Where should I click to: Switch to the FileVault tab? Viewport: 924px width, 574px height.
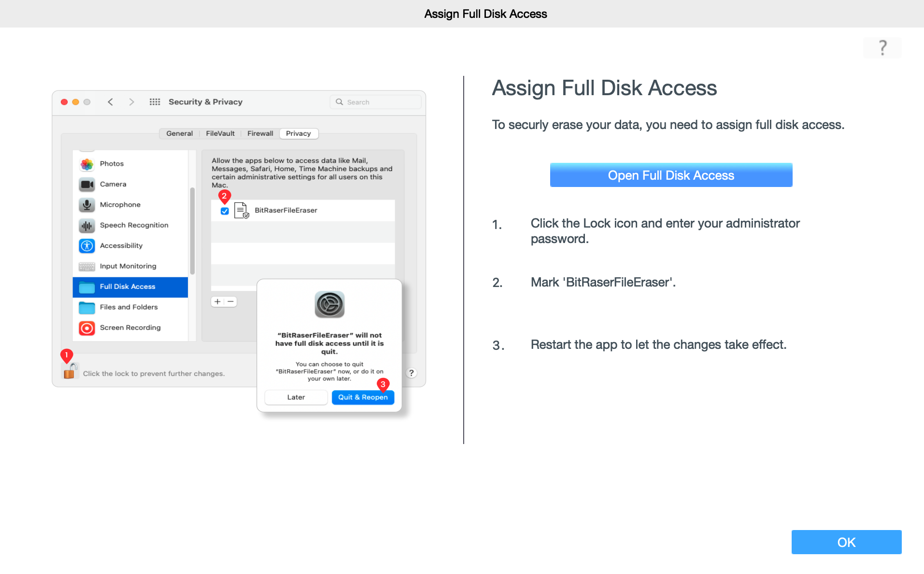point(220,133)
